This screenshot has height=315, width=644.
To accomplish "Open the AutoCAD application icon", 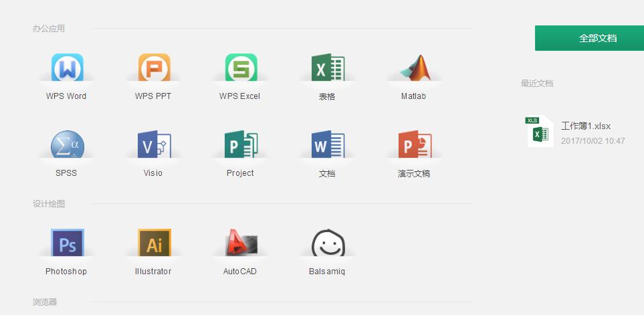I will pos(241,242).
